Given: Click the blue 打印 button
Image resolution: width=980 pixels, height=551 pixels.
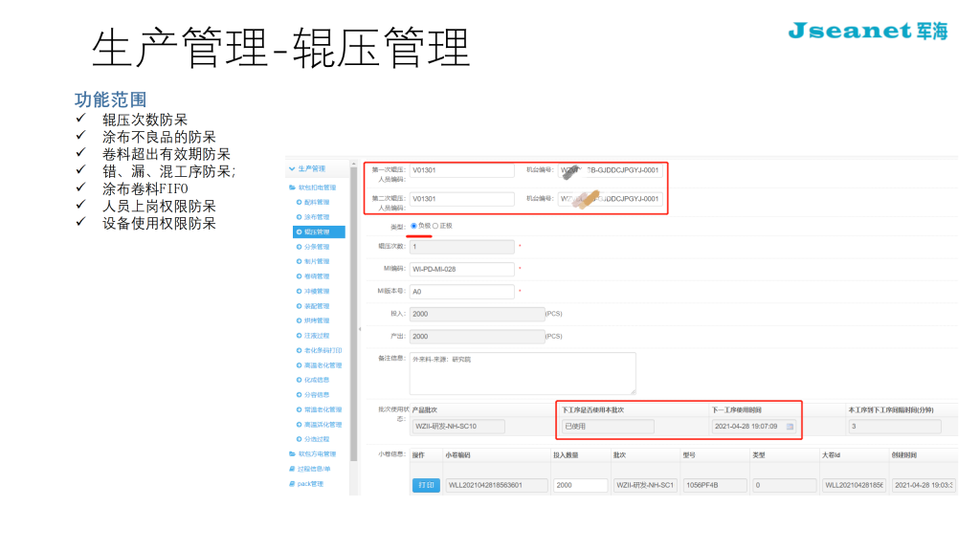Looking at the screenshot, I should click(x=425, y=485).
